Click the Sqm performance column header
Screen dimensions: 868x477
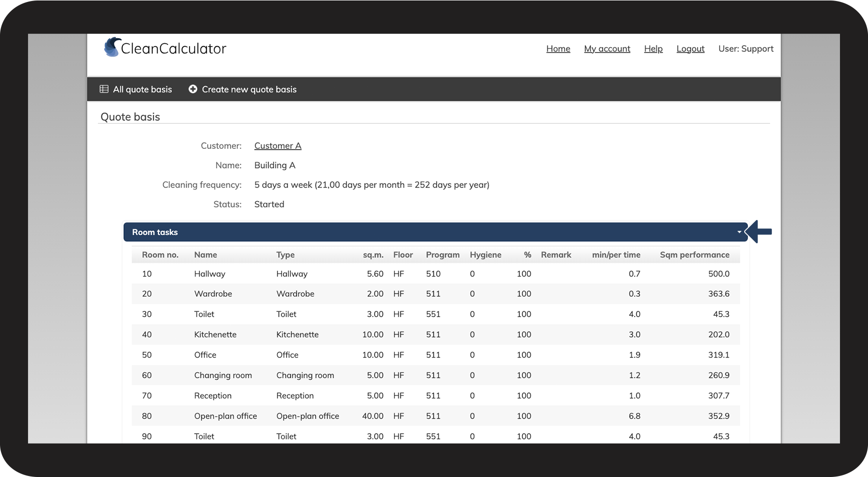(x=694, y=254)
